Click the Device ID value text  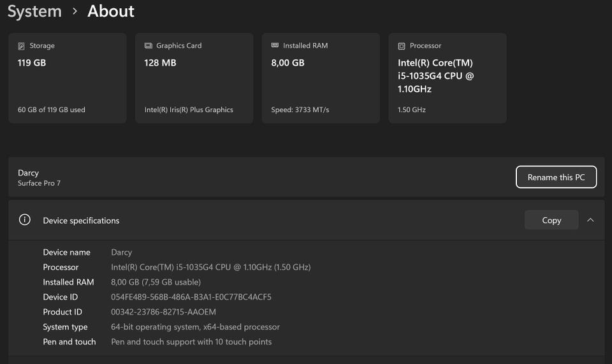191,297
